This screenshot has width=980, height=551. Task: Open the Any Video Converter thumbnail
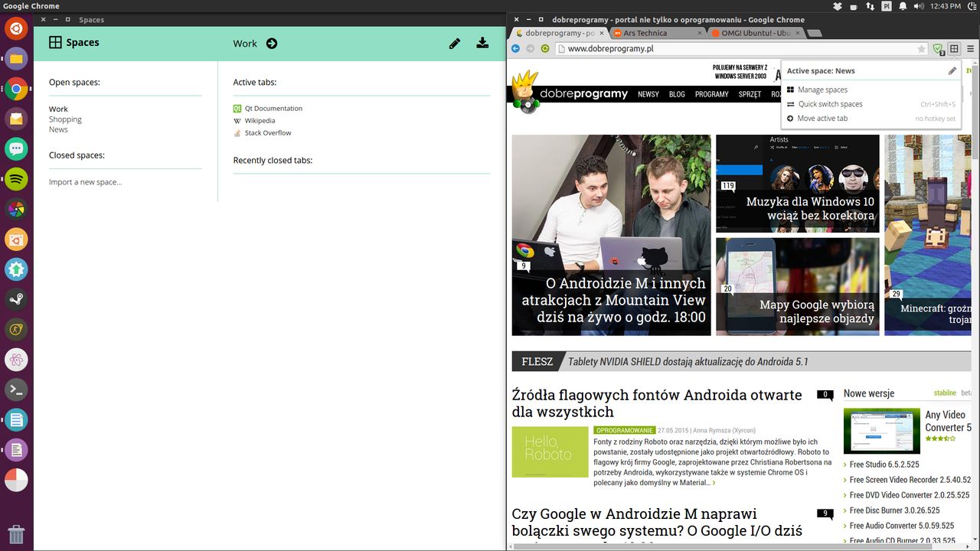point(882,431)
